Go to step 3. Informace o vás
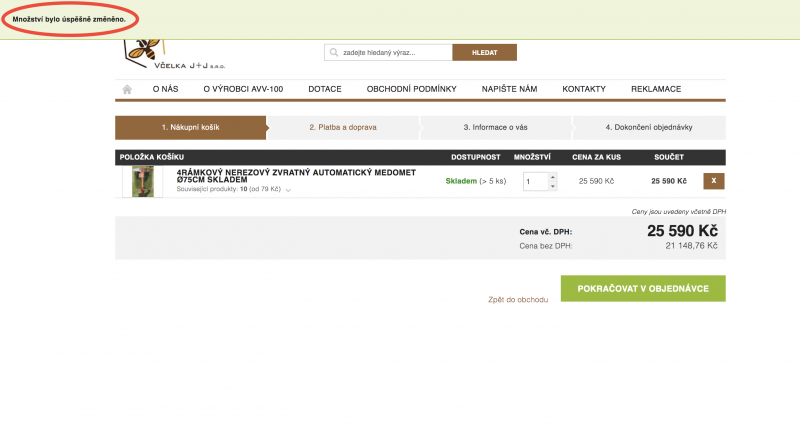Image resolution: width=800 pixels, height=432 pixels. (495, 128)
